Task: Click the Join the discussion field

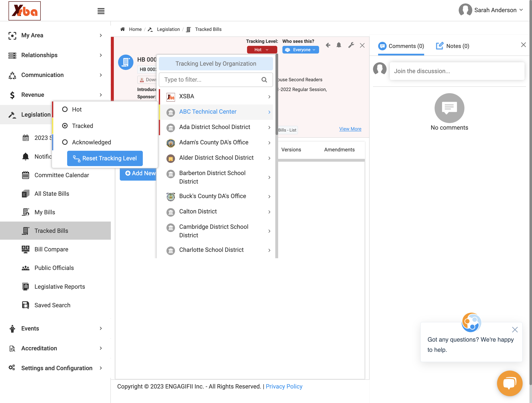Action: pyautogui.click(x=457, y=71)
